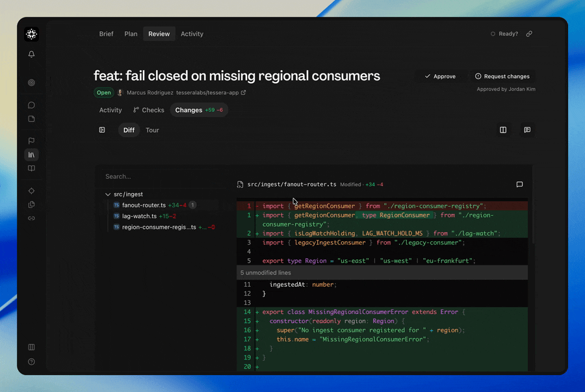This screenshot has width=585, height=392.
Task: Open the notifications bell icon
Action: point(31,54)
